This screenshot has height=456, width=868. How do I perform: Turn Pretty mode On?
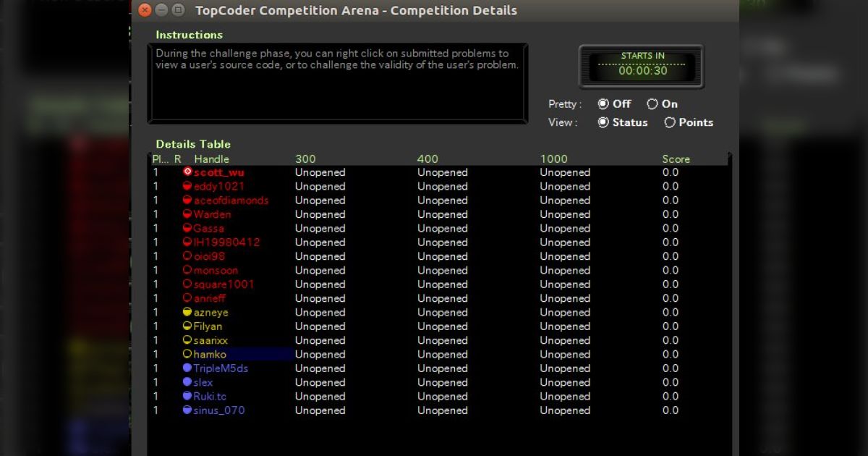652,104
